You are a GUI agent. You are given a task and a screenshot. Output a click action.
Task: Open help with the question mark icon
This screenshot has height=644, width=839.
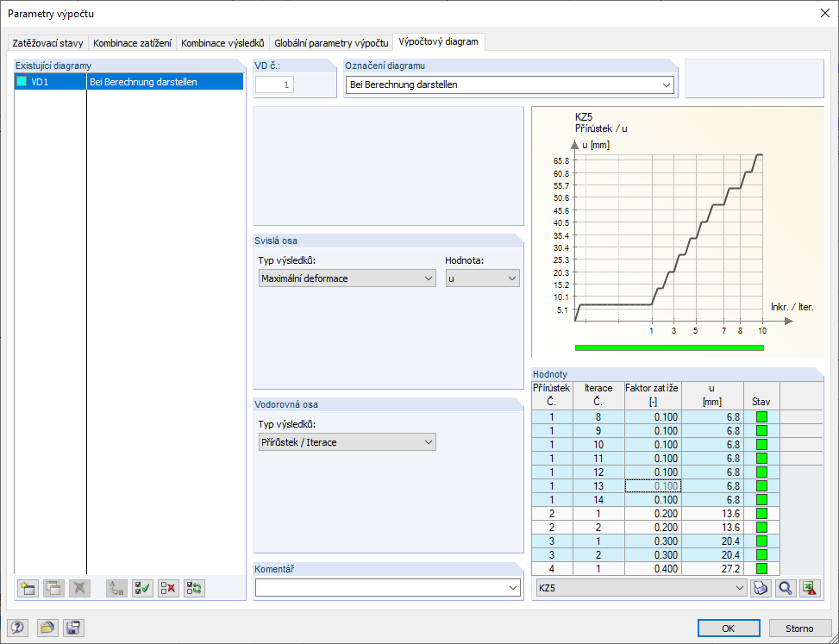(19, 628)
